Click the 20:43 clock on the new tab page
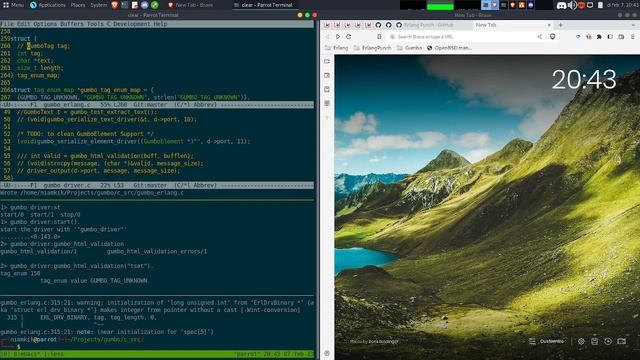Image resolution: width=640 pixels, height=360 pixels. tap(584, 80)
